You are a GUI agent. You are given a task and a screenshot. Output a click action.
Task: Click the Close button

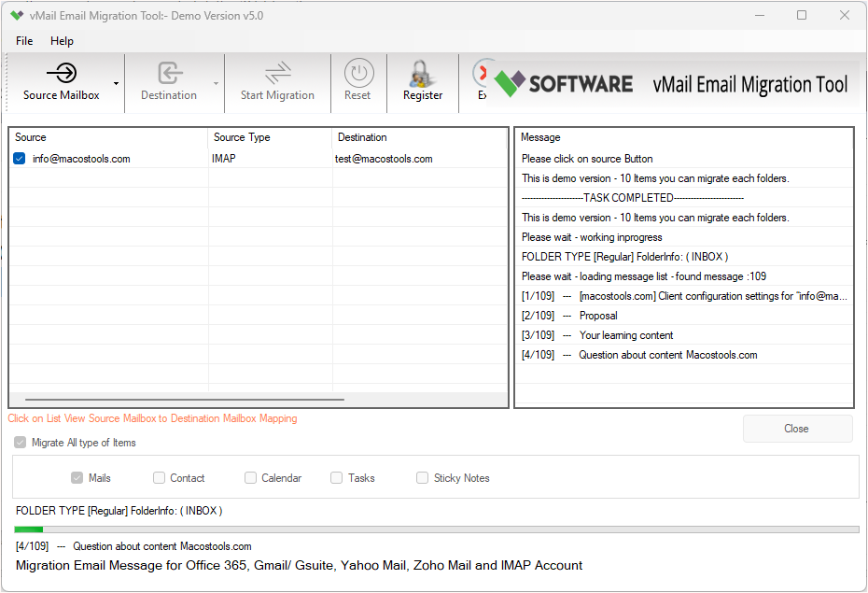pyautogui.click(x=797, y=429)
